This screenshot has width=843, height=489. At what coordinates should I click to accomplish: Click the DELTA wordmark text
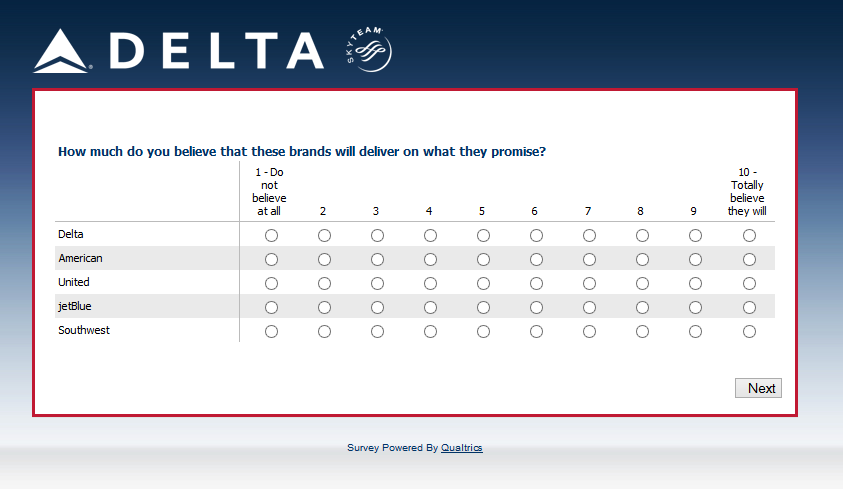[x=216, y=51]
